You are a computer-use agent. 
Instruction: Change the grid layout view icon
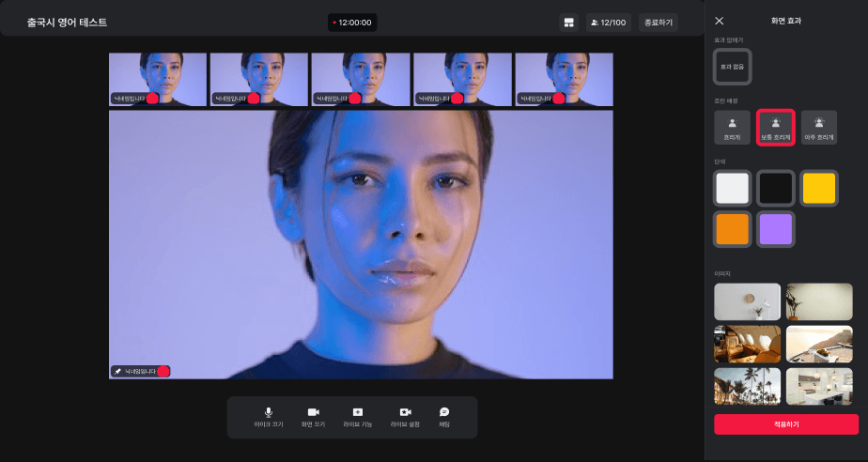pos(568,22)
